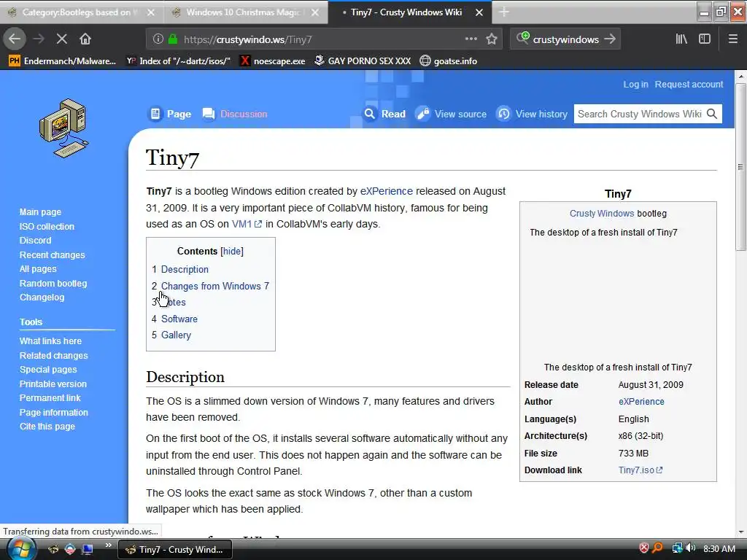
Task: Show site information icon in address bar
Action: point(158,39)
